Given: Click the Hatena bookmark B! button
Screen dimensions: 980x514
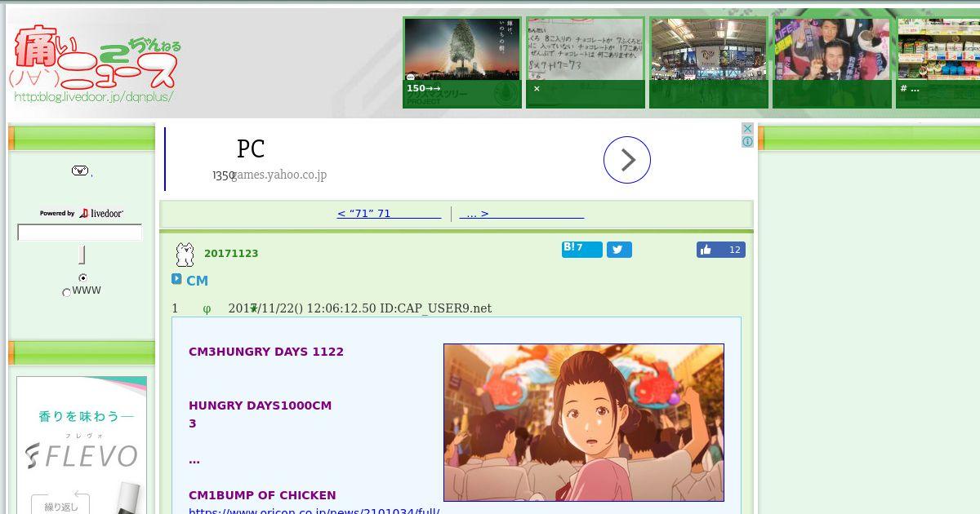Looking at the screenshot, I should pyautogui.click(x=581, y=249).
